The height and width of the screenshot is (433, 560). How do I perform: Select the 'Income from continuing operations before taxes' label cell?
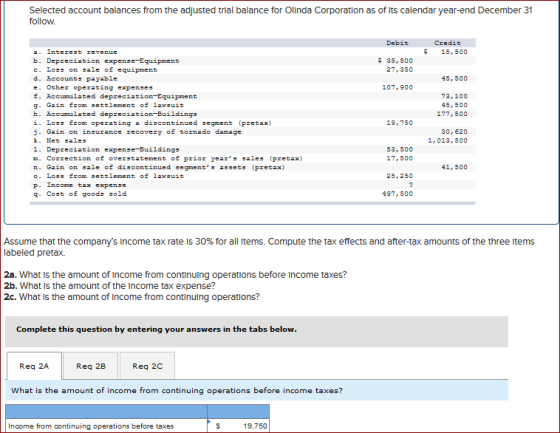106,426
